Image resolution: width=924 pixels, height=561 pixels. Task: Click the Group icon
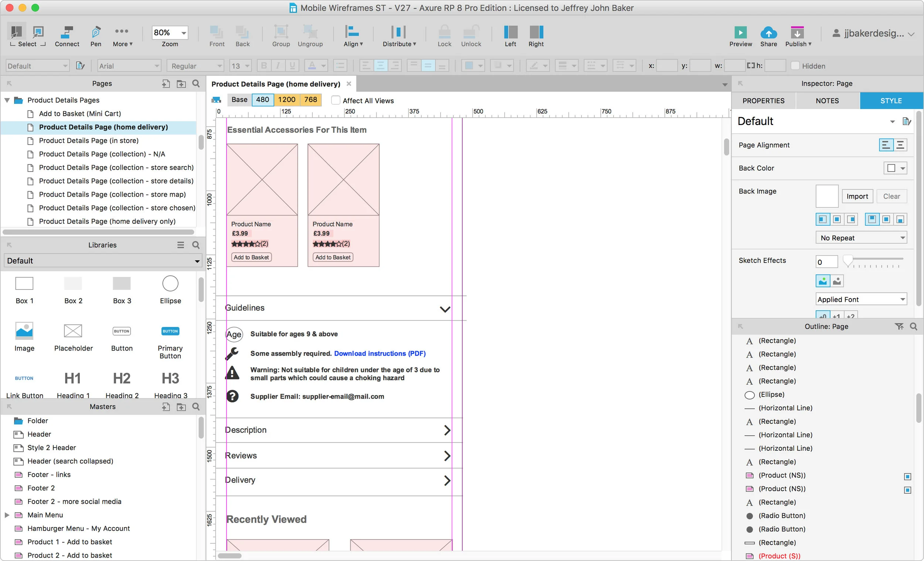[x=281, y=32]
